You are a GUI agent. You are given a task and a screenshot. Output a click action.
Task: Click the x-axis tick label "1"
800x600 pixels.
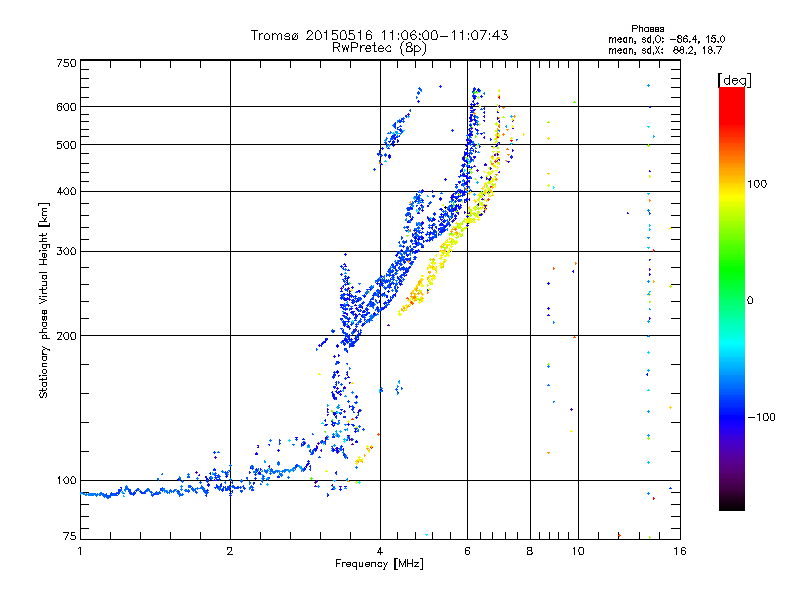click(80, 551)
